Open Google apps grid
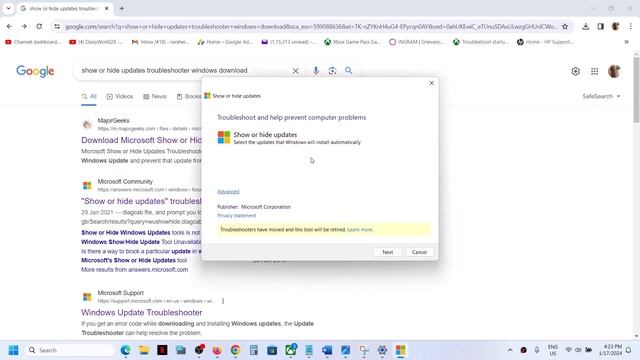Image resolution: width=640 pixels, height=360 pixels. coord(594,71)
